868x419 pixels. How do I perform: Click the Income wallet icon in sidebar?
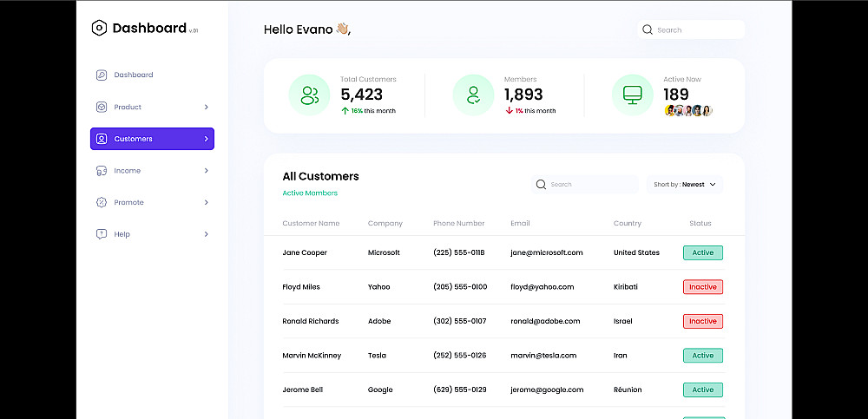click(x=102, y=171)
